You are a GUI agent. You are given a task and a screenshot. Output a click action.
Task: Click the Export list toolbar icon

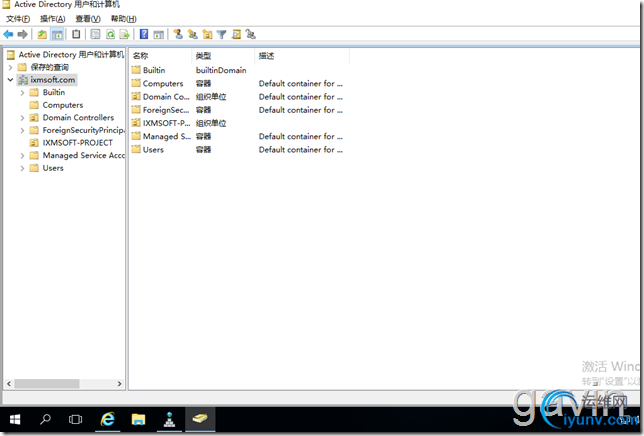[x=124, y=34]
